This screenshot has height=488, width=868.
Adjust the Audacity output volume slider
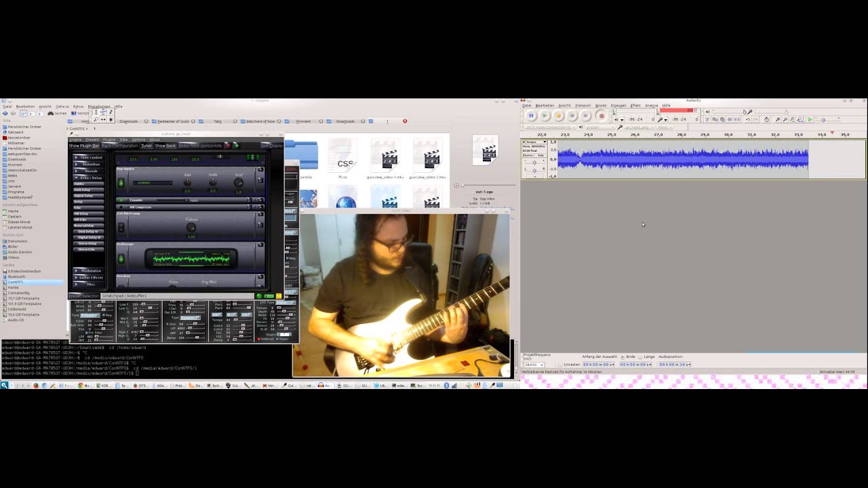(x=729, y=111)
